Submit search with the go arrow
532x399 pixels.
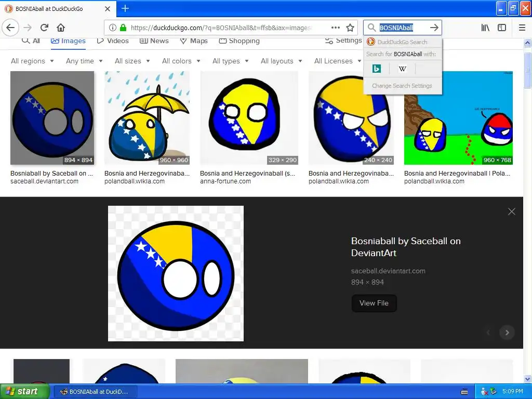[x=434, y=28]
